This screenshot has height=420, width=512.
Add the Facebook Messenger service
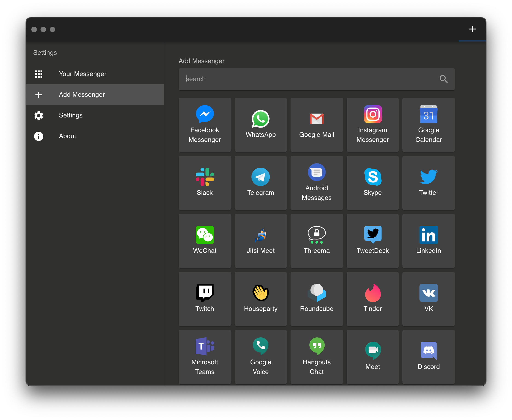[x=205, y=125]
